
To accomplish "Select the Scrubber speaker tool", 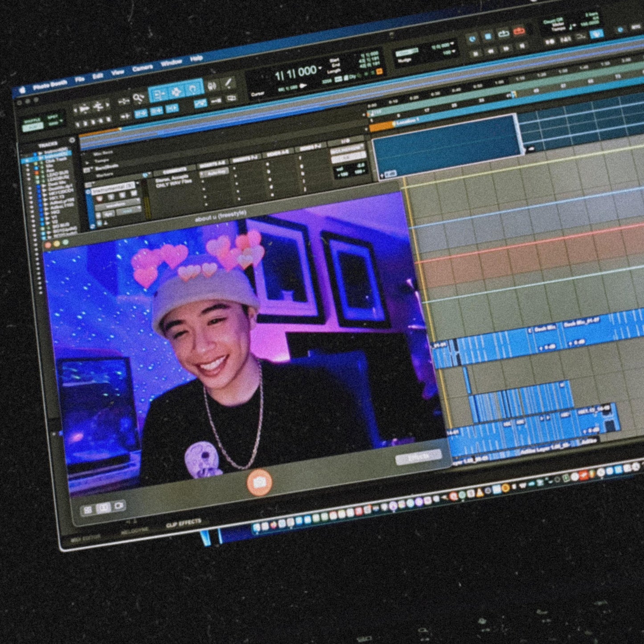I will point(212,86).
